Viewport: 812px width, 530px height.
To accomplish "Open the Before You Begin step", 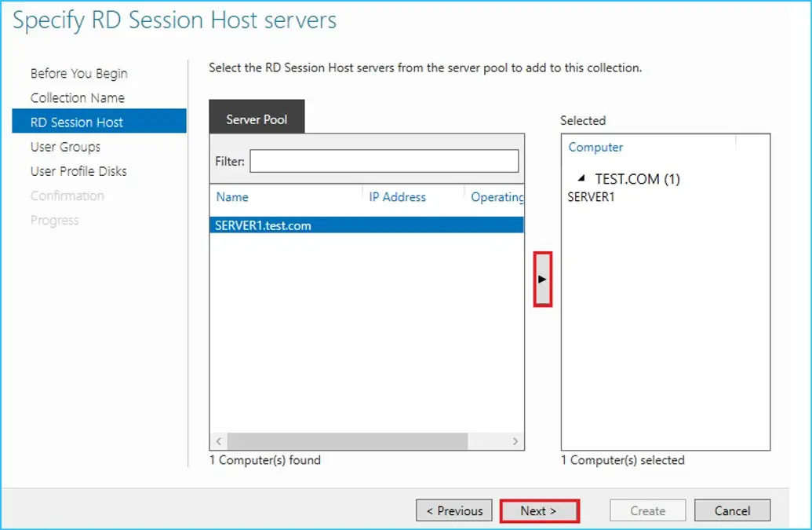I will pos(78,73).
